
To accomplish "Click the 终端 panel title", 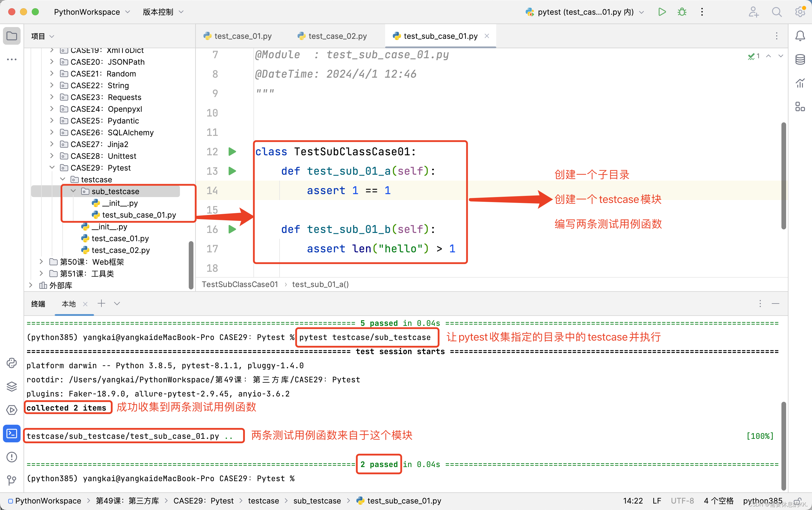I will (x=38, y=304).
